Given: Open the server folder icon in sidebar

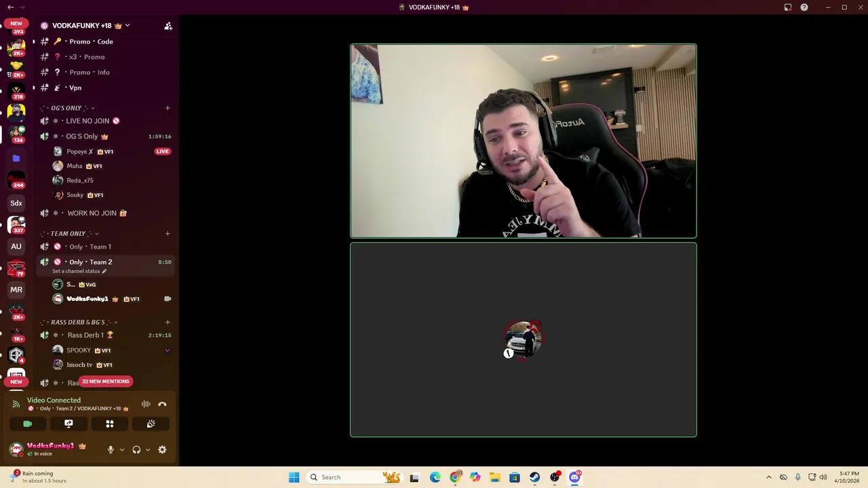Looking at the screenshot, I should click(x=16, y=158).
